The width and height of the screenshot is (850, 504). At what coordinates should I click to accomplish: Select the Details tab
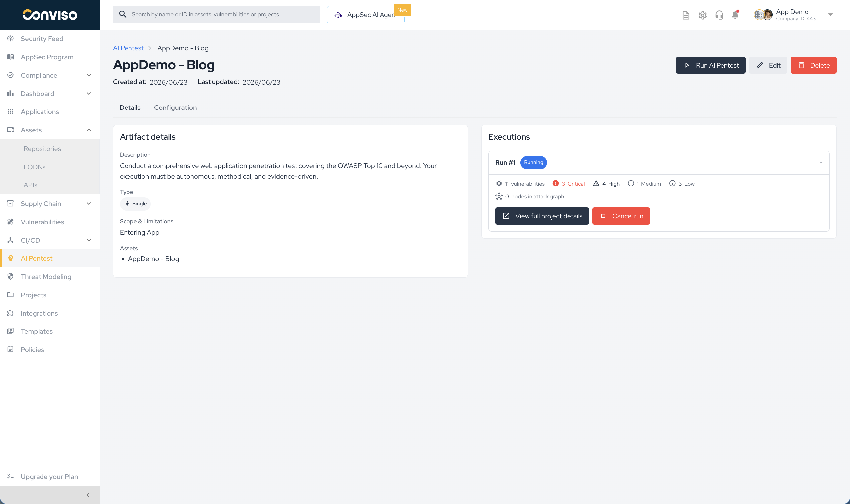[130, 108]
